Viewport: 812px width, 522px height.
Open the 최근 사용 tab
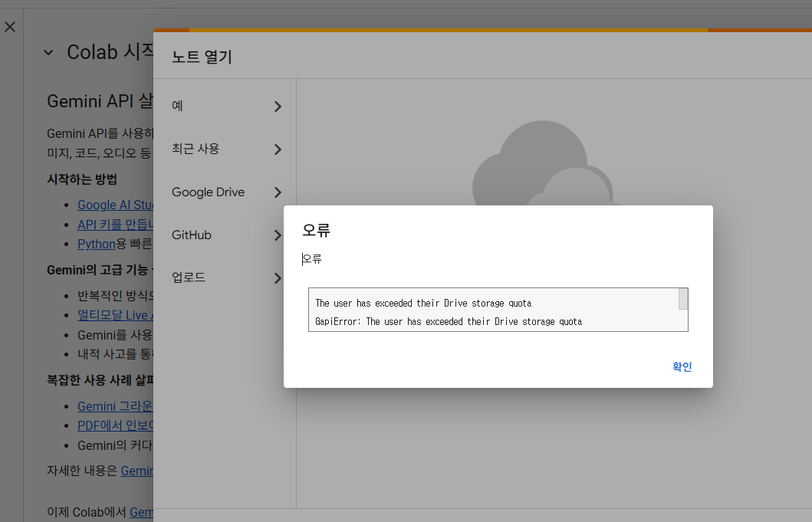[225, 149]
